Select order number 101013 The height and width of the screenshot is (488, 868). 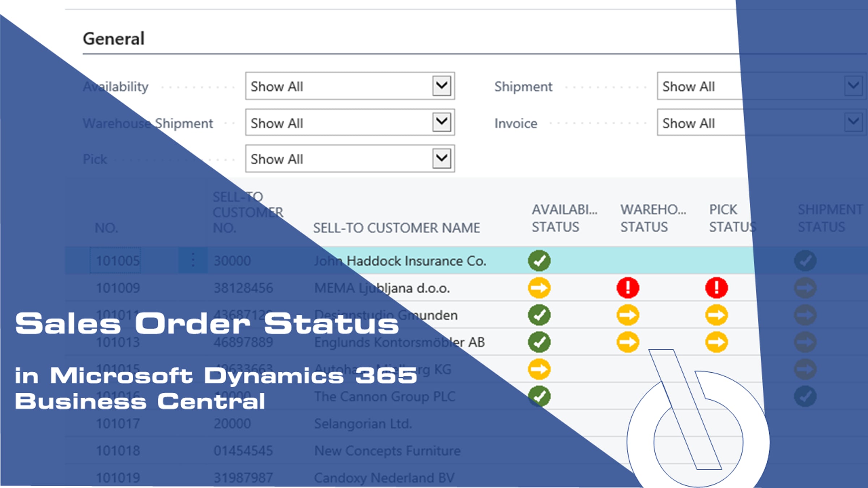pyautogui.click(x=118, y=342)
